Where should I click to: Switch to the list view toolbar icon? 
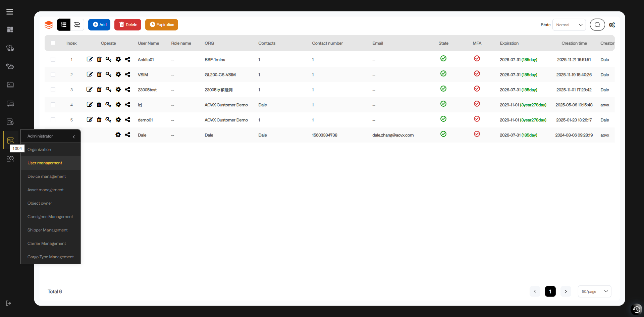[64, 25]
